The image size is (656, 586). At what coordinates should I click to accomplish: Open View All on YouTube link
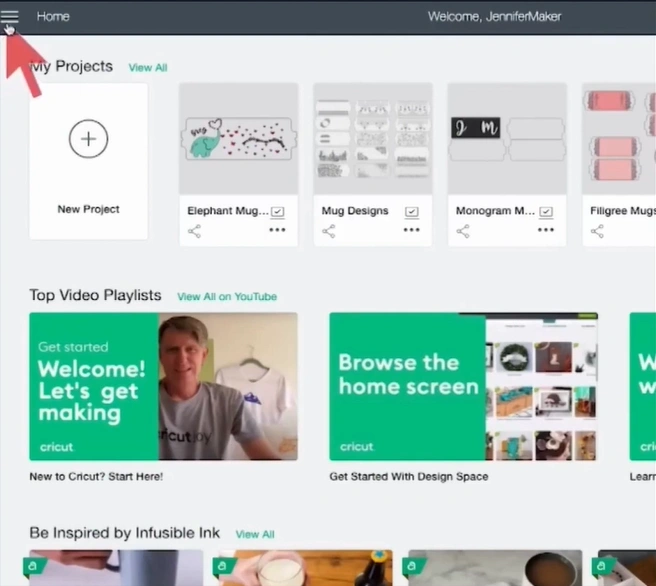[x=227, y=297]
